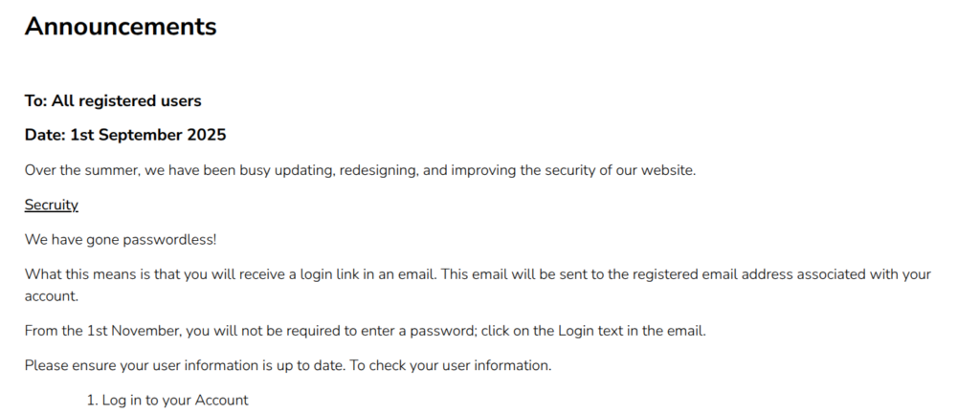Click the Announcements page heading
980x413 pixels.
(121, 27)
